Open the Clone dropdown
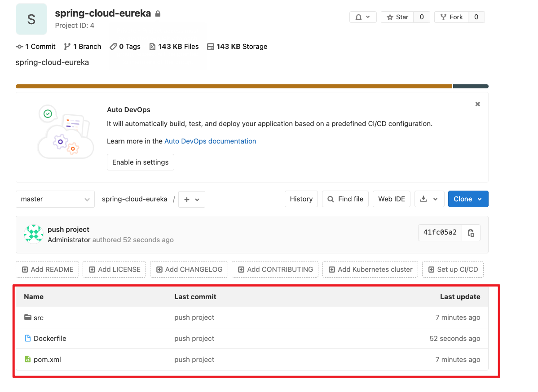 click(x=468, y=199)
